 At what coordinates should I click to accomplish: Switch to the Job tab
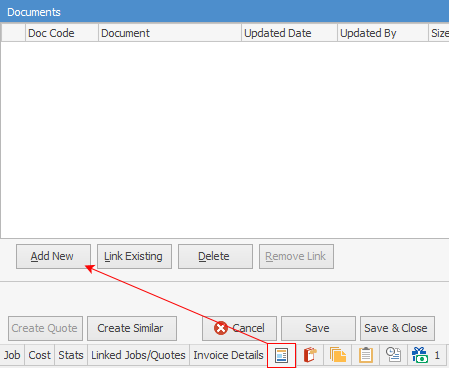tap(12, 355)
